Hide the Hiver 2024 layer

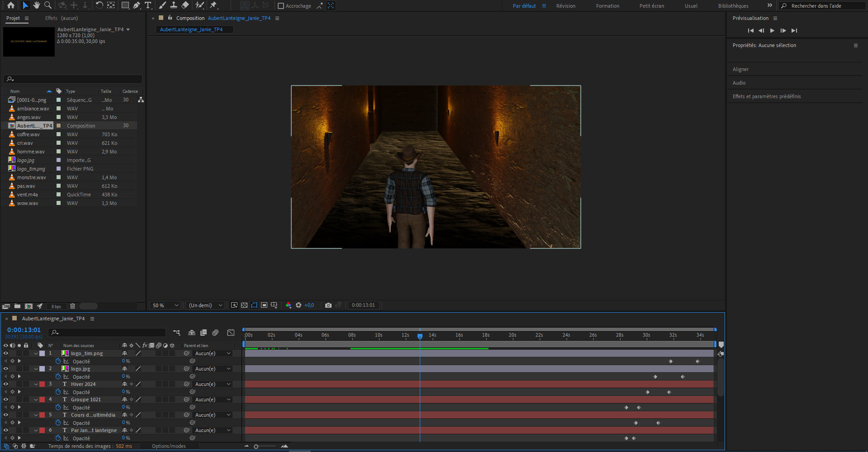[6, 384]
